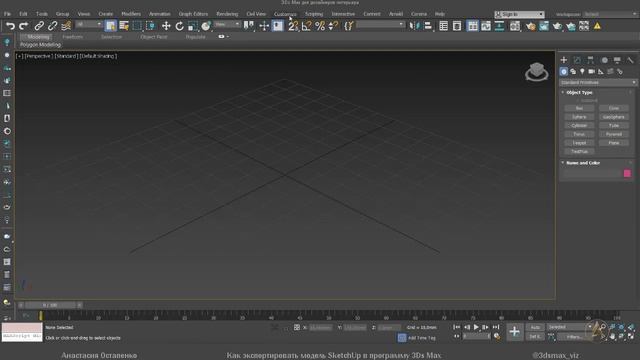
Task: Click the Mirror tool icon
Action: [414, 26]
